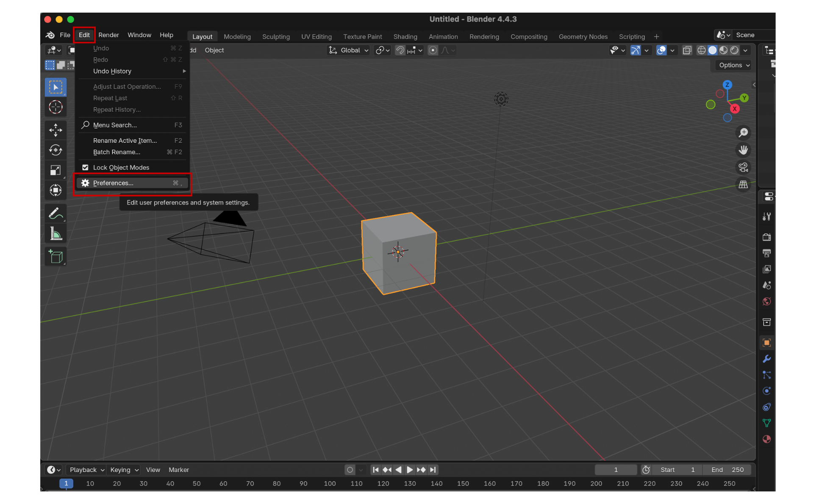
Task: Open the Global transform orientation dropdown
Action: pyautogui.click(x=349, y=50)
